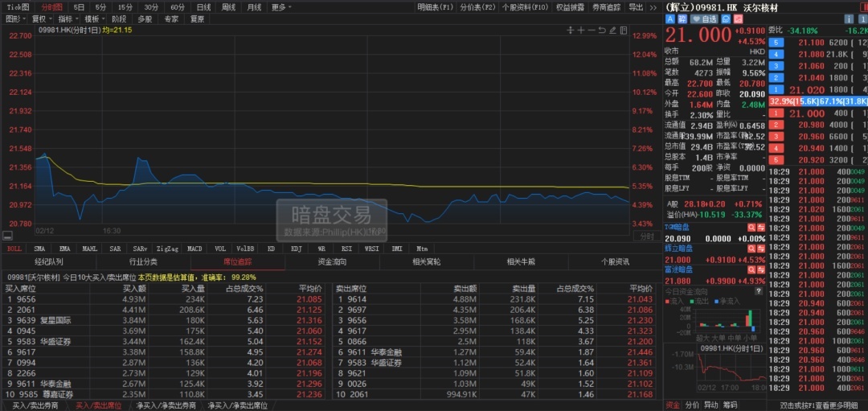The image size is (868, 411).
Task: Click buy seat row 慕嘉证券
Action: tap(166, 394)
